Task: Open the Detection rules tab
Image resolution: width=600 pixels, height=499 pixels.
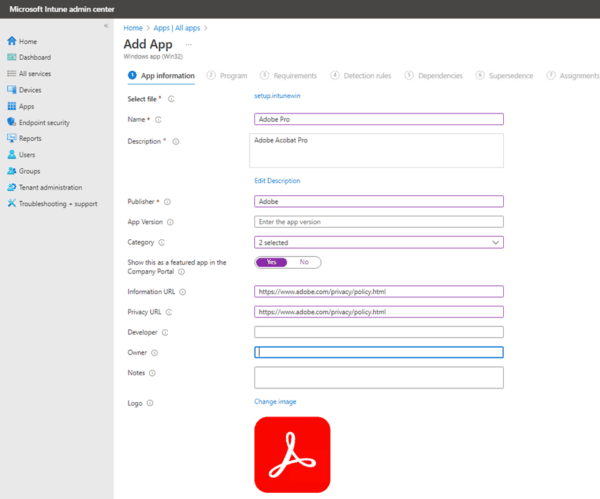Action: pos(360,76)
